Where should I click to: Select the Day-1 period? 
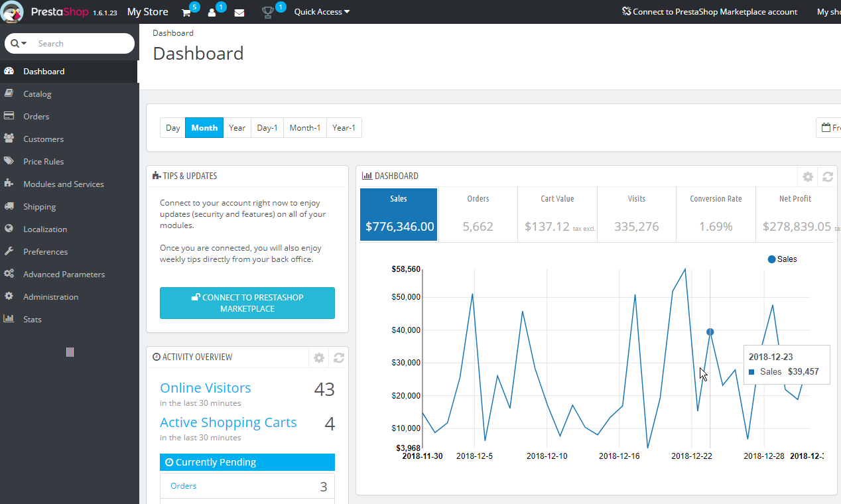[267, 128]
